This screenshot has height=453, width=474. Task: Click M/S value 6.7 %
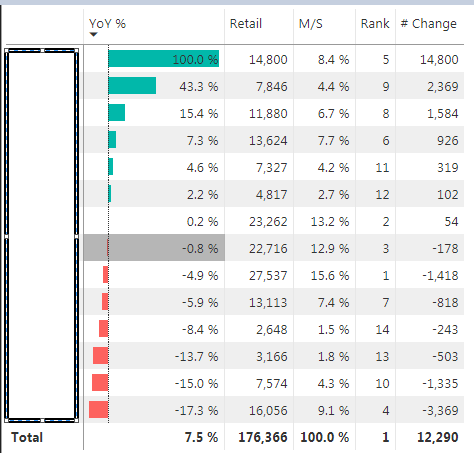[x=333, y=114]
